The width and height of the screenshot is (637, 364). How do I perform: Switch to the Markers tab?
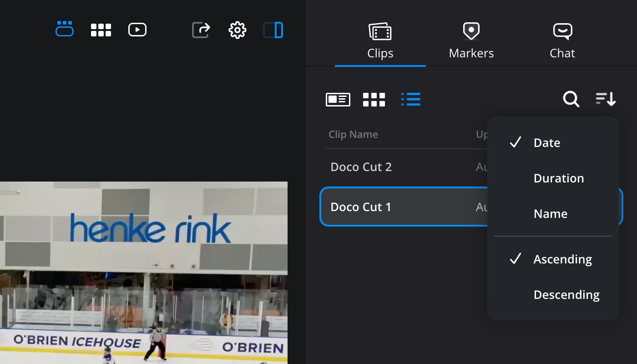471,41
